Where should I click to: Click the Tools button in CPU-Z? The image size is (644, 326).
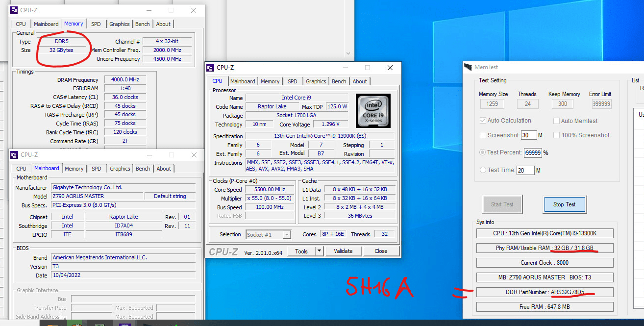click(x=301, y=251)
